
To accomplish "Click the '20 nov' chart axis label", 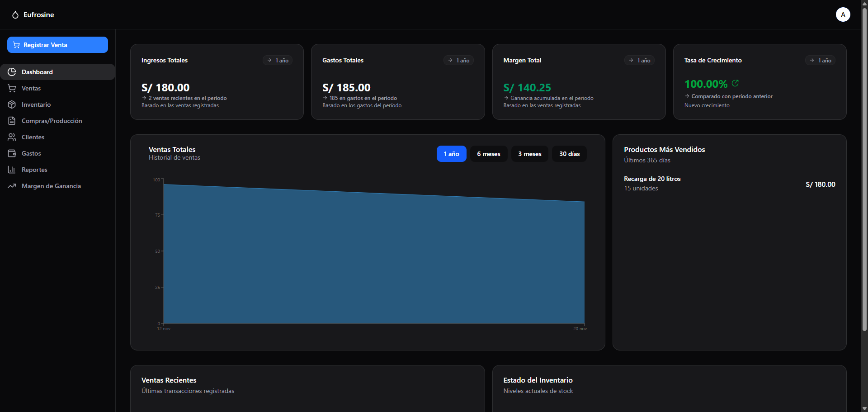I will (580, 329).
